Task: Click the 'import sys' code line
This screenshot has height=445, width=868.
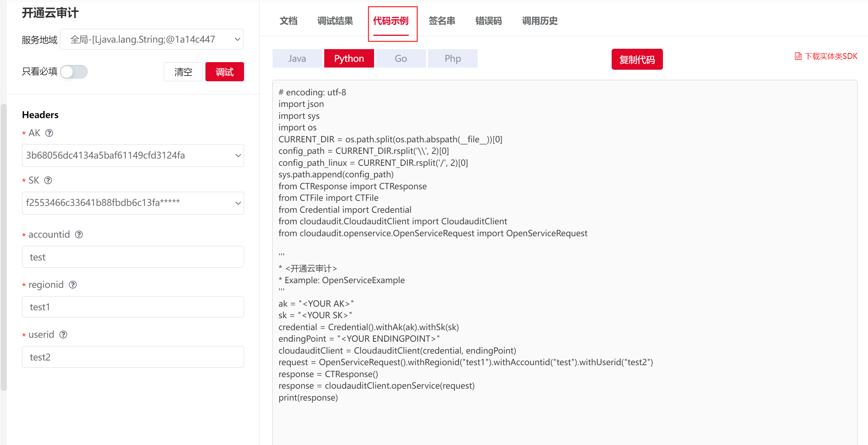Action: pyautogui.click(x=299, y=116)
